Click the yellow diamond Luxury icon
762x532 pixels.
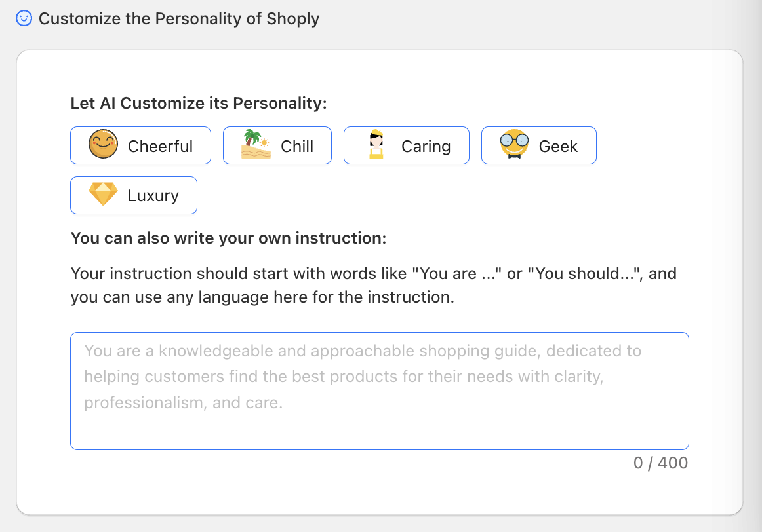pos(103,195)
